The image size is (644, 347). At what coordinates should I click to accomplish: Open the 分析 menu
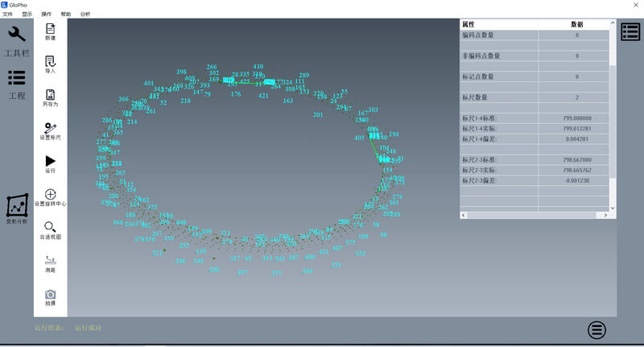[85, 14]
